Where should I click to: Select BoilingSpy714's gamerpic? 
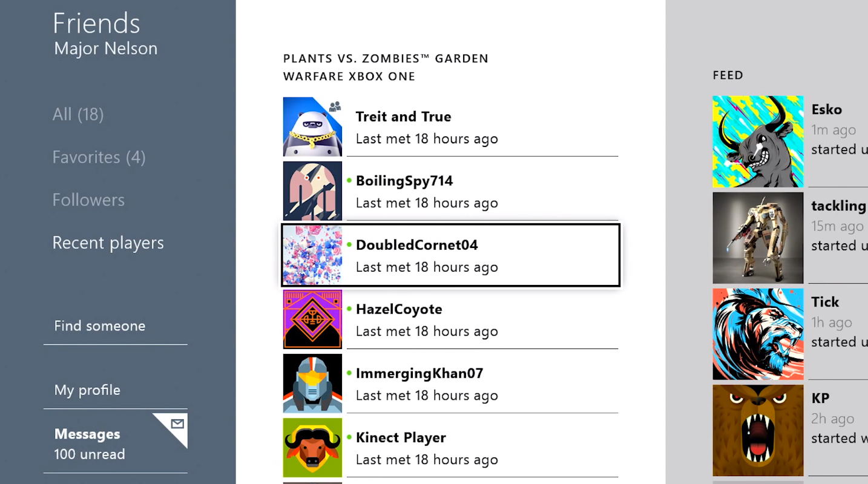pyautogui.click(x=312, y=191)
